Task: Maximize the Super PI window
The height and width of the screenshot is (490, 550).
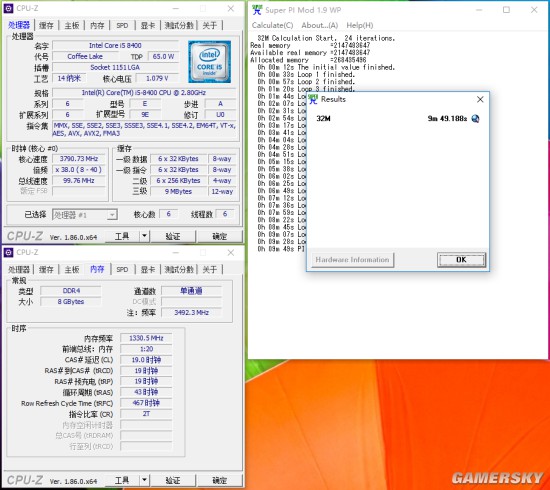Action: click(x=506, y=10)
